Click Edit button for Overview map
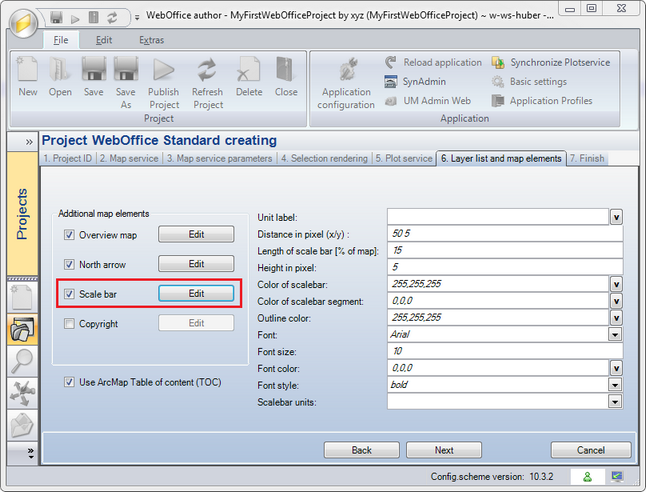 196,234
